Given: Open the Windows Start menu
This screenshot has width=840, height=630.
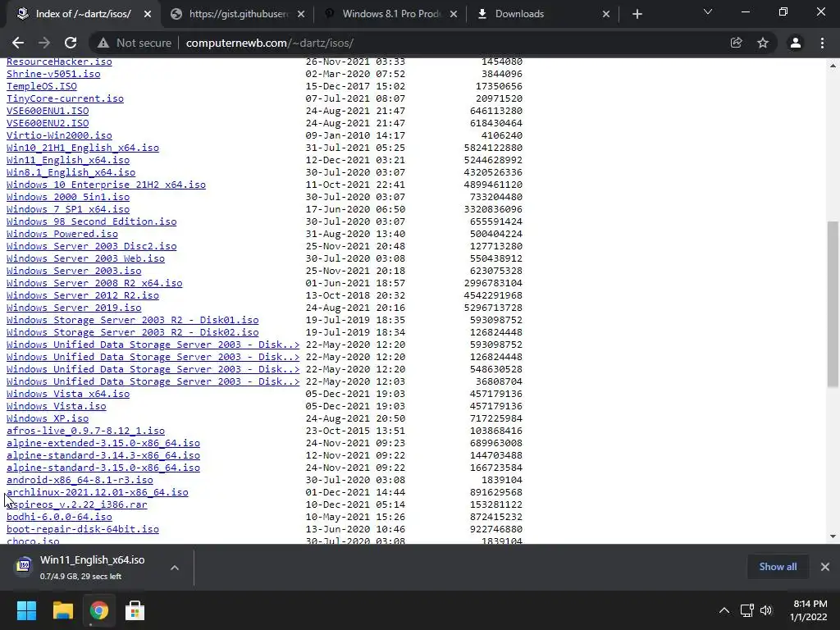Looking at the screenshot, I should (26, 610).
